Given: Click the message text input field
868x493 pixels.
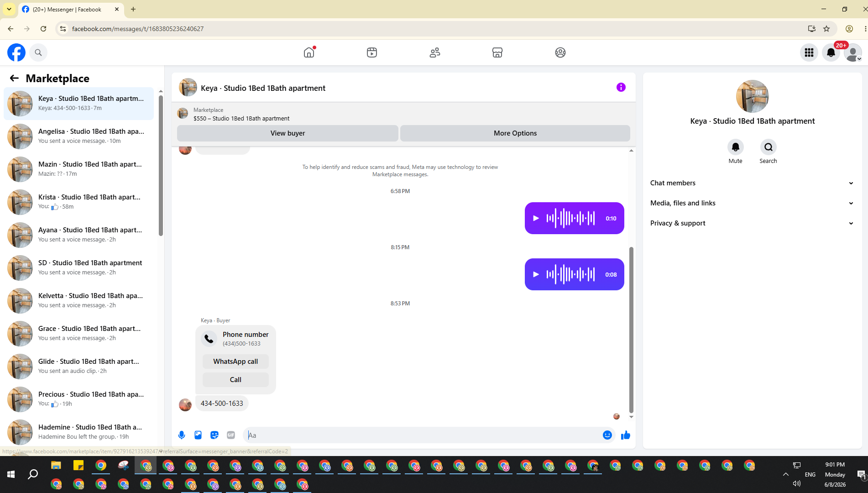Looking at the screenshot, I should point(422,435).
